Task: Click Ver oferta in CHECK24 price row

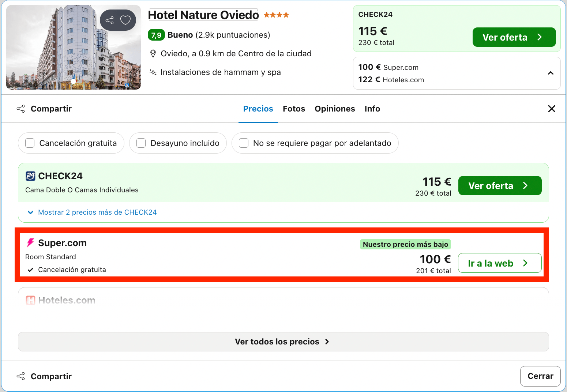Action: [x=500, y=186]
